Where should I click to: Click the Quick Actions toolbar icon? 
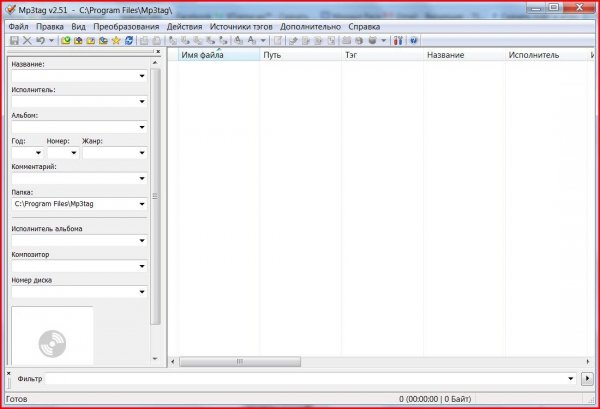[x=251, y=40]
